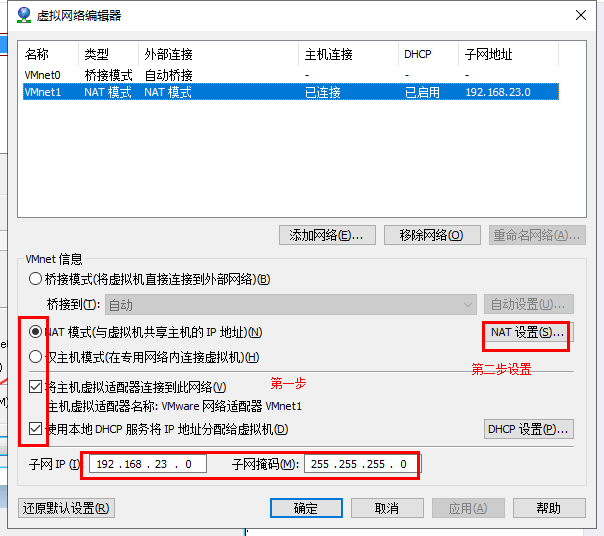Confirm with the 确定 button
The image size is (604, 536).
coord(306,508)
